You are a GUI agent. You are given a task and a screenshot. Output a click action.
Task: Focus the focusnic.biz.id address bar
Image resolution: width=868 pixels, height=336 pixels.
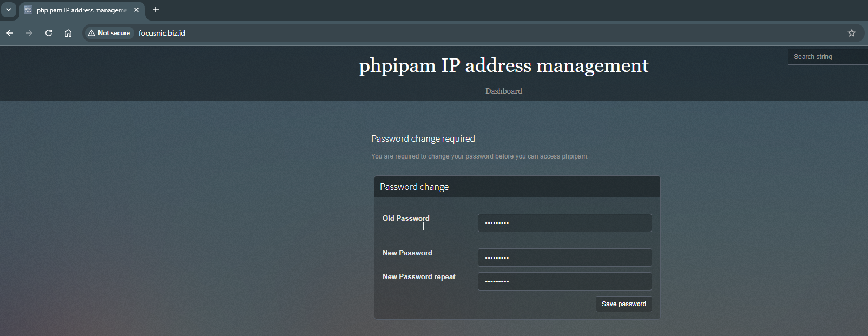[x=379, y=33]
